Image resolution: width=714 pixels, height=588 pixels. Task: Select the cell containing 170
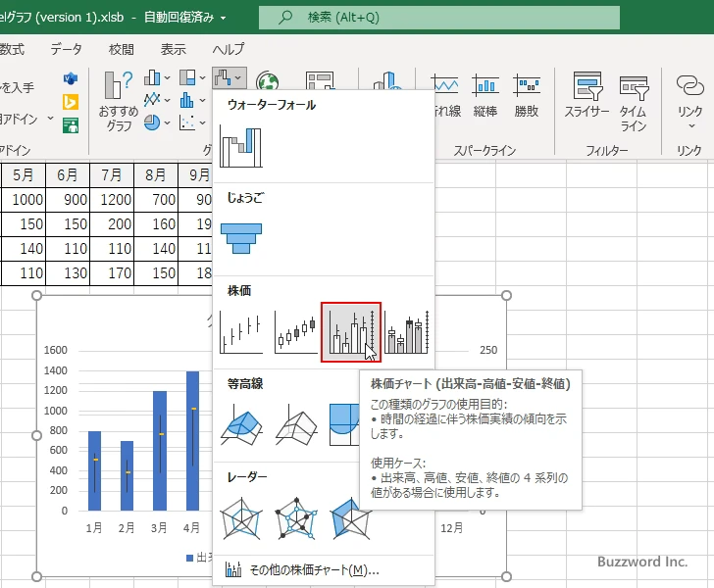(x=112, y=273)
